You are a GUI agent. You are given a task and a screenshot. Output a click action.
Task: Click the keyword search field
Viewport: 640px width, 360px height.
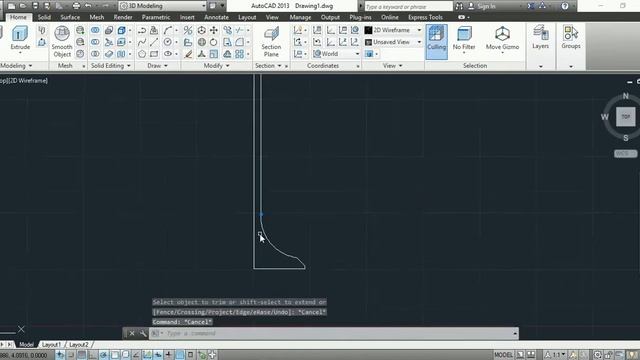408,7
